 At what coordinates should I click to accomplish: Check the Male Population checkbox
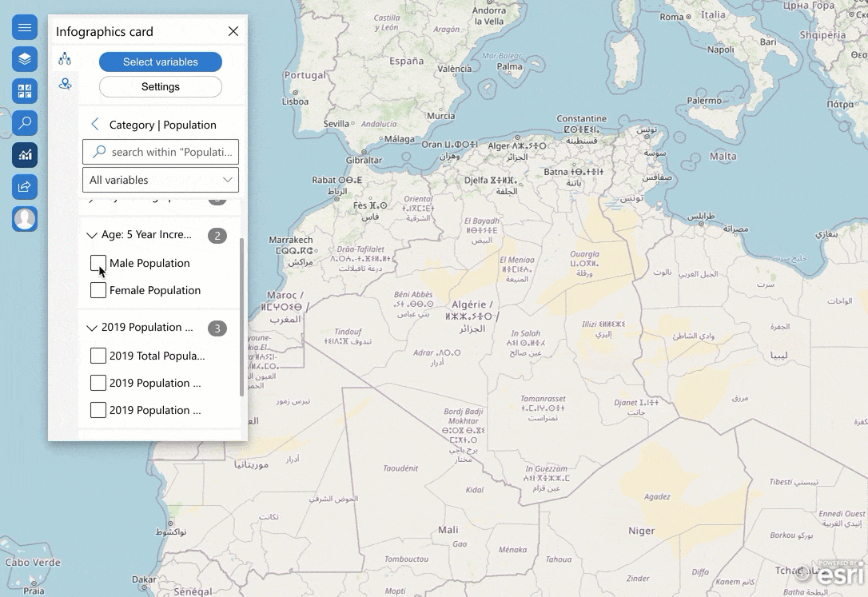[98, 264]
